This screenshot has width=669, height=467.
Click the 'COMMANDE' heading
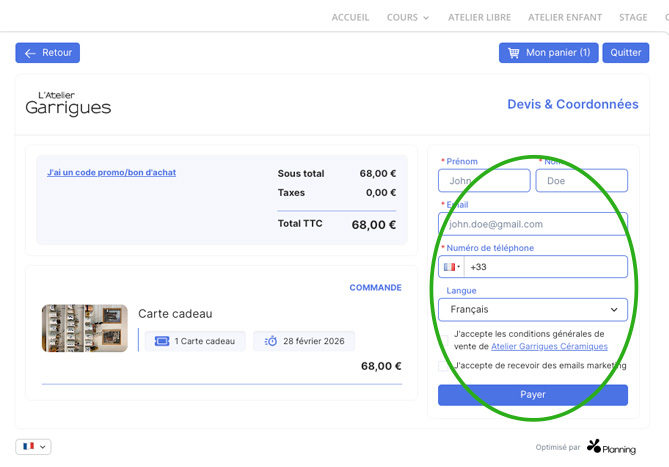click(375, 288)
